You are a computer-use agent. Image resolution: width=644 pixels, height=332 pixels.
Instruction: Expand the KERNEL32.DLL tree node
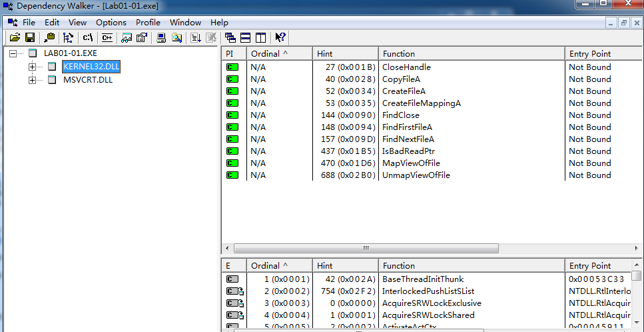[33, 67]
